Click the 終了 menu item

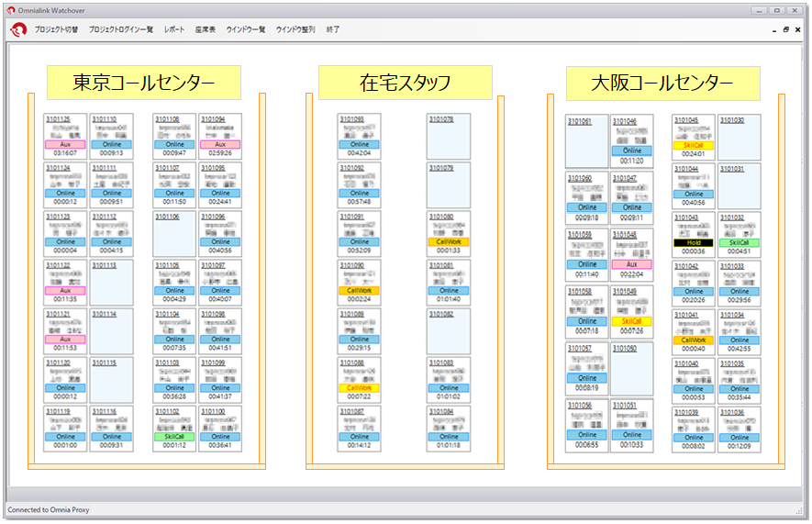point(332,29)
